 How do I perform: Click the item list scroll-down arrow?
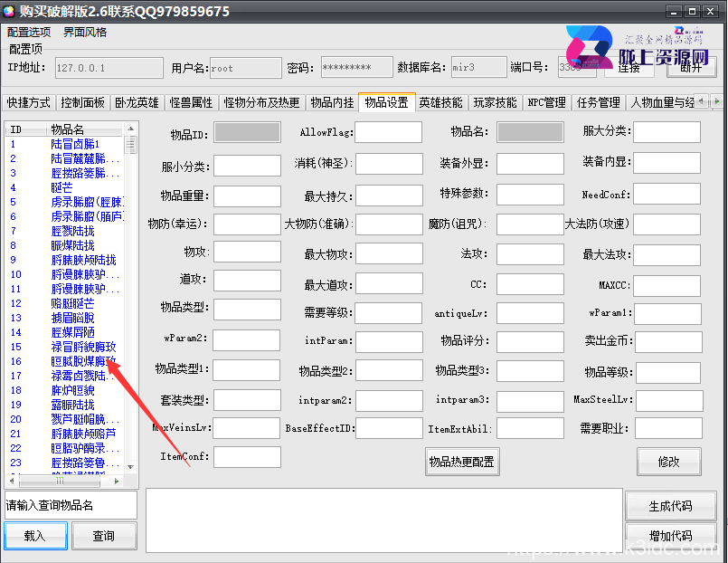[x=131, y=467]
